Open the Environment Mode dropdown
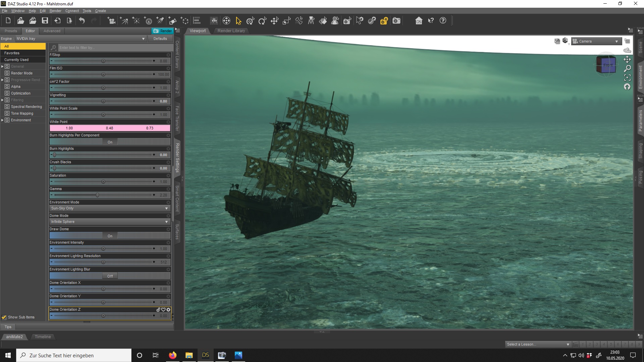The height and width of the screenshot is (362, 644). click(x=110, y=208)
